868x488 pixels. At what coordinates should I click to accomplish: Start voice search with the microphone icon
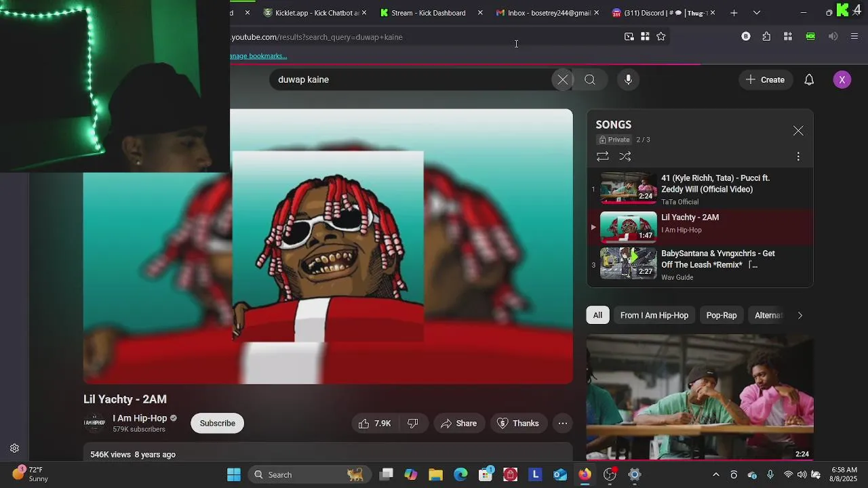[x=628, y=80]
